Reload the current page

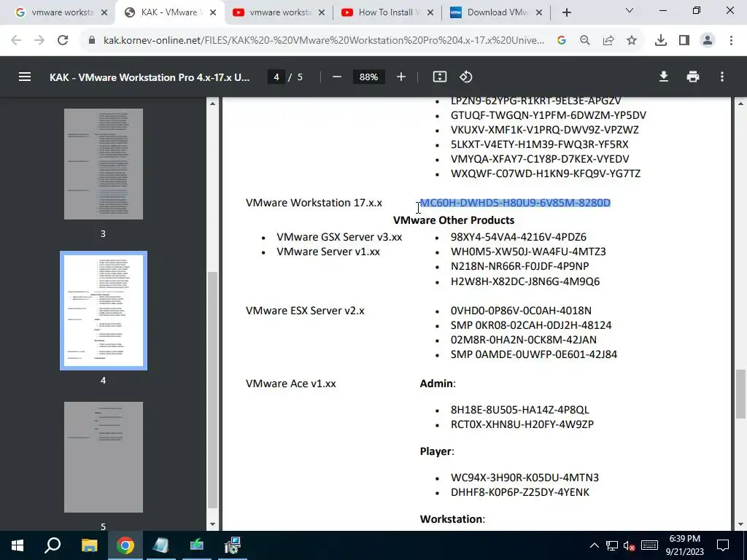pos(63,41)
